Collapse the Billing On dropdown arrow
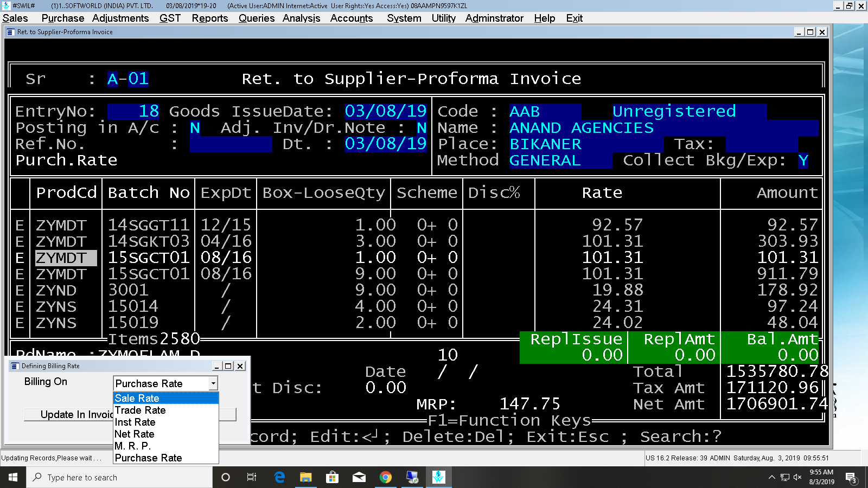The width and height of the screenshot is (868, 488). (x=213, y=383)
